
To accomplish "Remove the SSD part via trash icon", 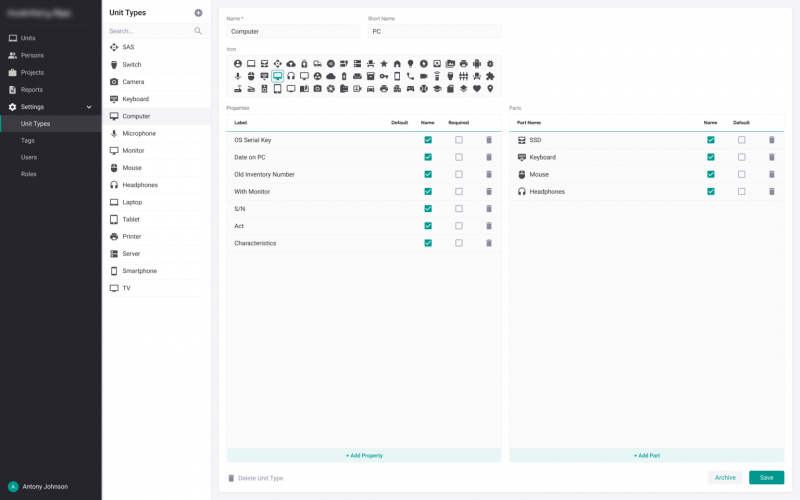I will [x=772, y=140].
